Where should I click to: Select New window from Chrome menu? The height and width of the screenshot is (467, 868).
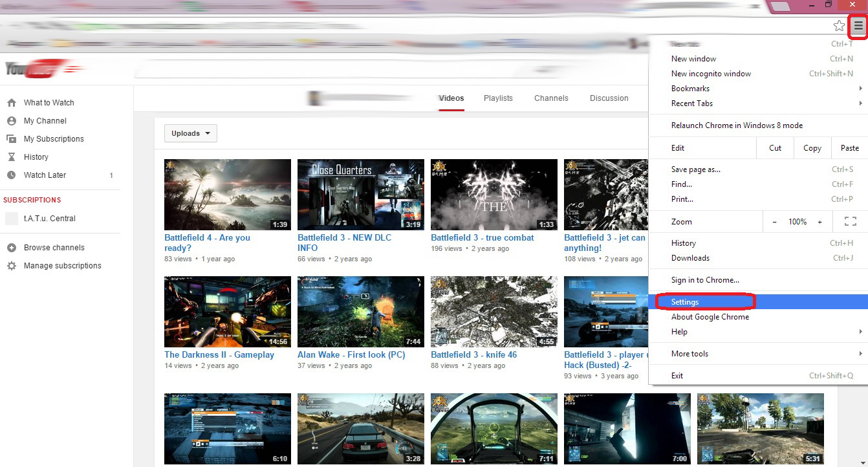point(757,59)
